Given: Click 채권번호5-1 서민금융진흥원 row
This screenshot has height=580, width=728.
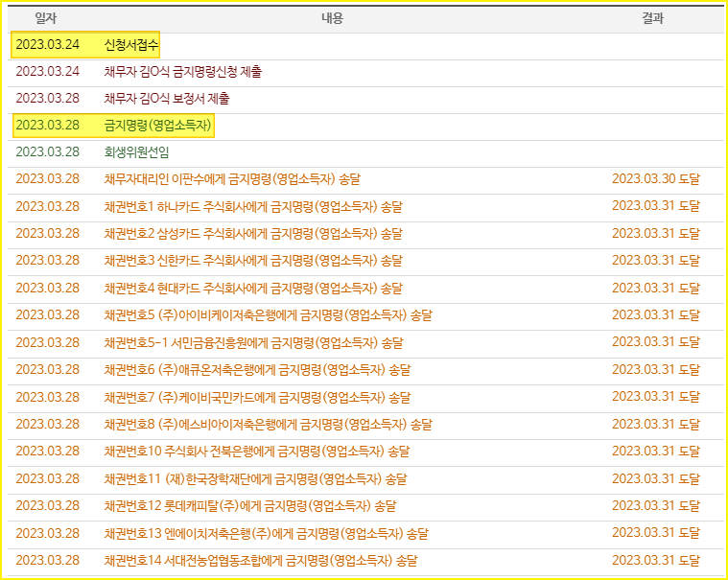Looking at the screenshot, I should [365, 343].
